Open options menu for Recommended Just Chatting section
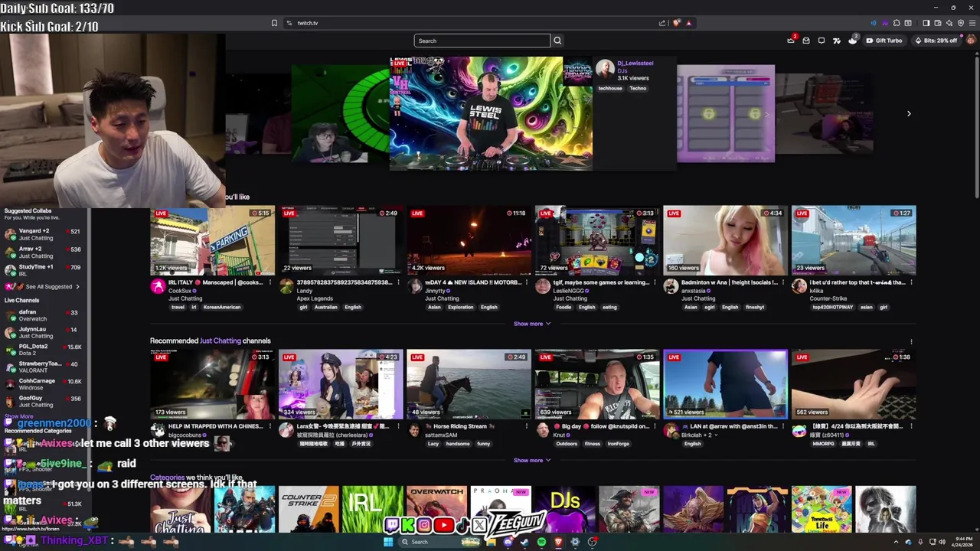Screen dimensions: 980x551 [x=911, y=341]
